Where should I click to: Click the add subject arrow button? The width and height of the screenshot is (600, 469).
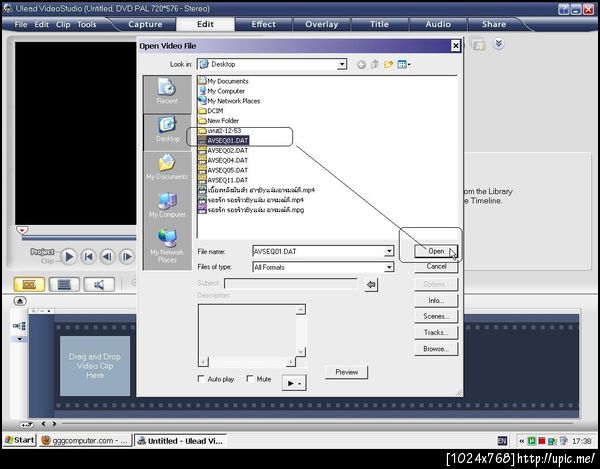[x=371, y=285]
